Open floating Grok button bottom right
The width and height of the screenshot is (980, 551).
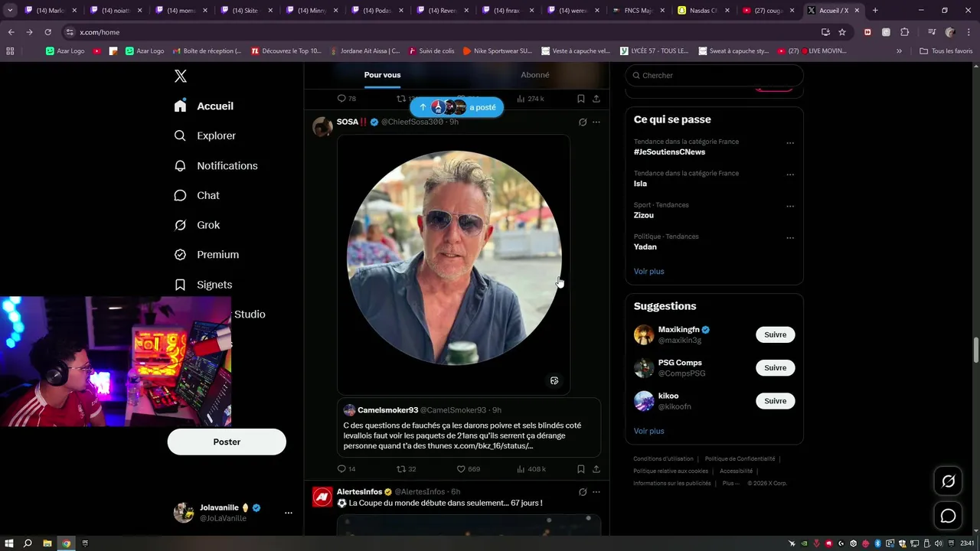click(x=948, y=481)
